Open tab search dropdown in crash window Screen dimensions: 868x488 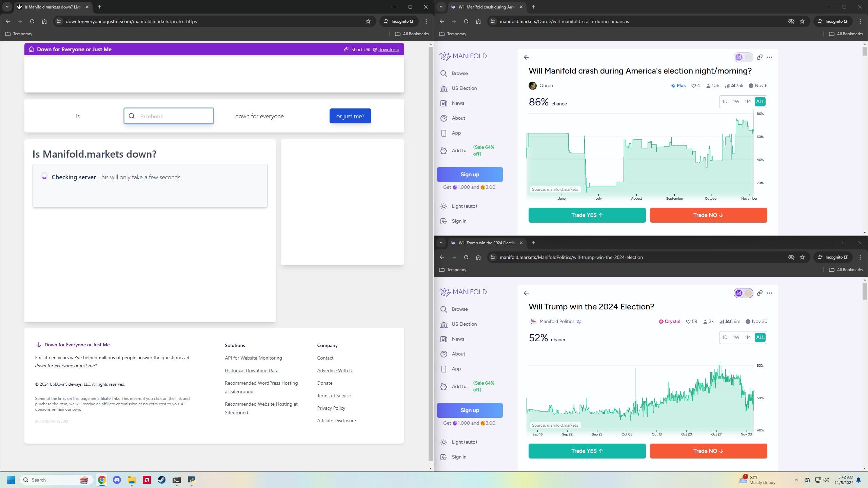441,7
